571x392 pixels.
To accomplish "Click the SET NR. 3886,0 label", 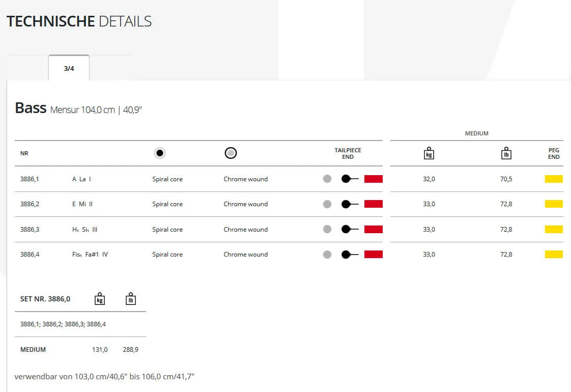I will [x=45, y=299].
